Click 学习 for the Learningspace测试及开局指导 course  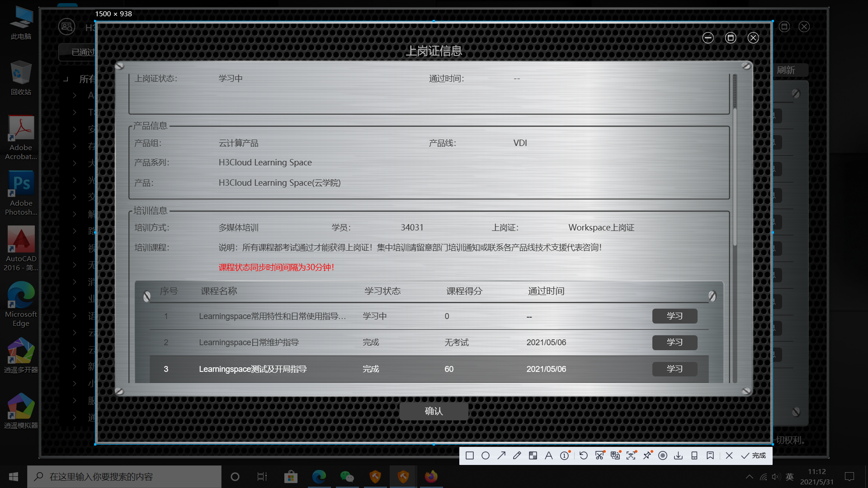pyautogui.click(x=675, y=369)
